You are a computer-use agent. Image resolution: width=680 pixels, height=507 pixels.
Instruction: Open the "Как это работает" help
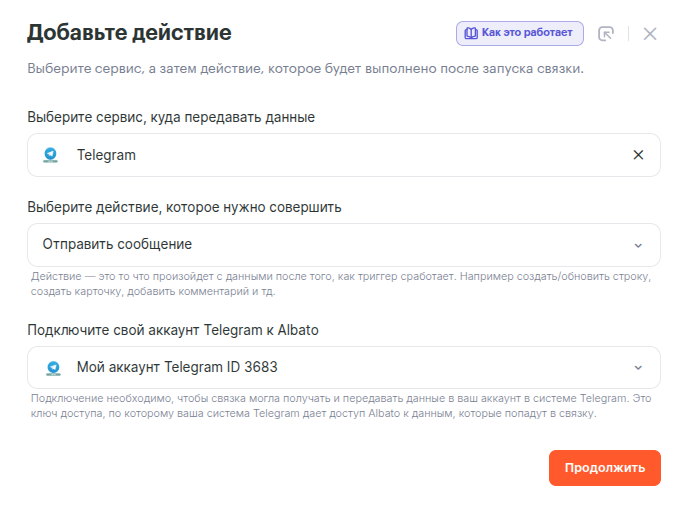tap(520, 33)
